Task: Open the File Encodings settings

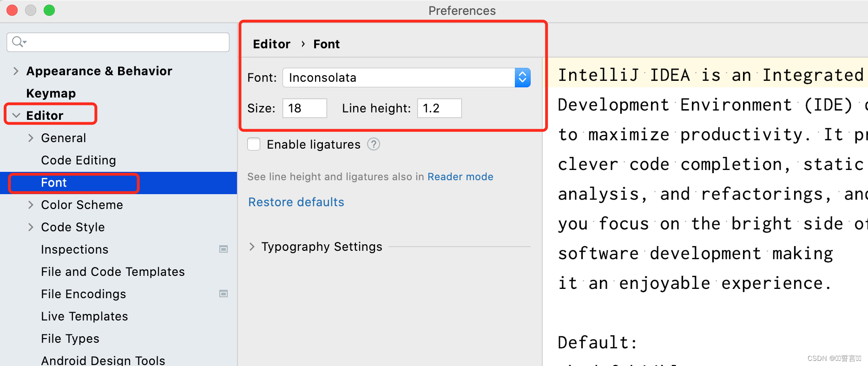Action: click(x=84, y=294)
